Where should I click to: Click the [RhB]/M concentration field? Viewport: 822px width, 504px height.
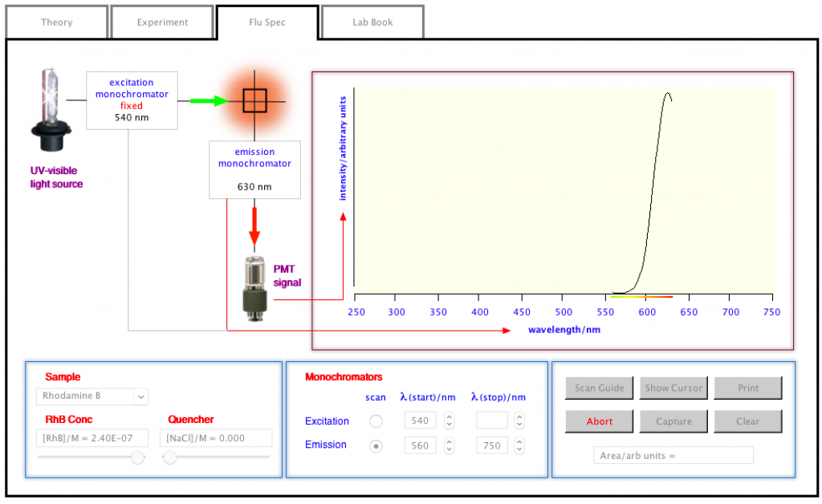[92, 438]
